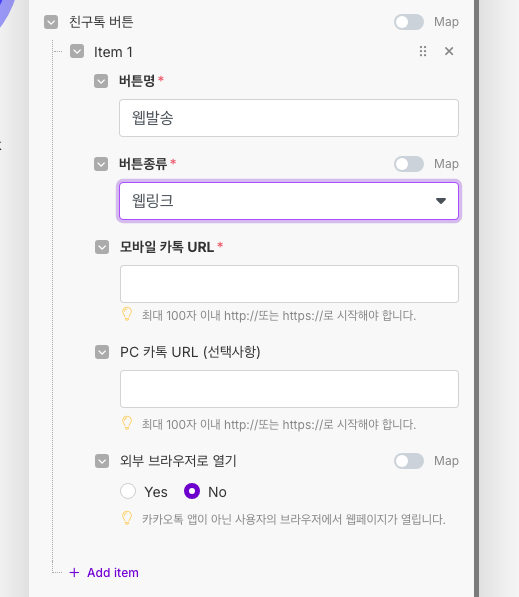Collapse the 친구톡 버튼 section
This screenshot has height=597, width=519.
point(51,22)
